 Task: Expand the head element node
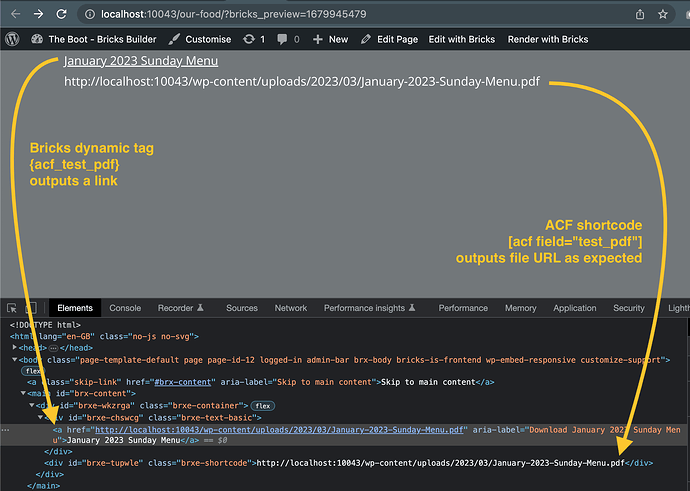pos(15,348)
